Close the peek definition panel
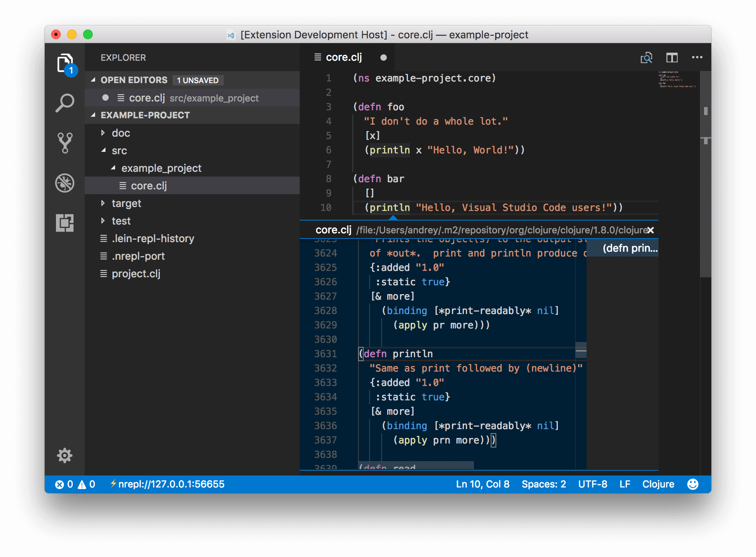Image resolution: width=756 pixels, height=557 pixels. click(651, 230)
